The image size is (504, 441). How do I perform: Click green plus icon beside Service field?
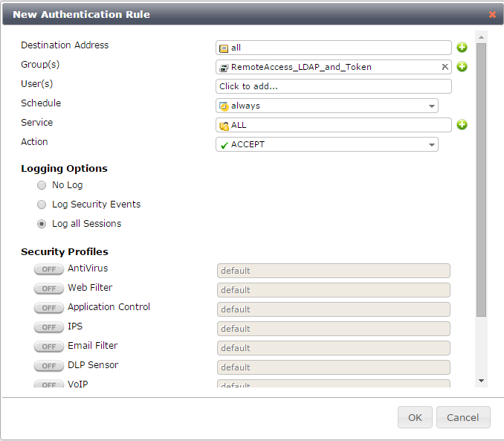click(462, 125)
